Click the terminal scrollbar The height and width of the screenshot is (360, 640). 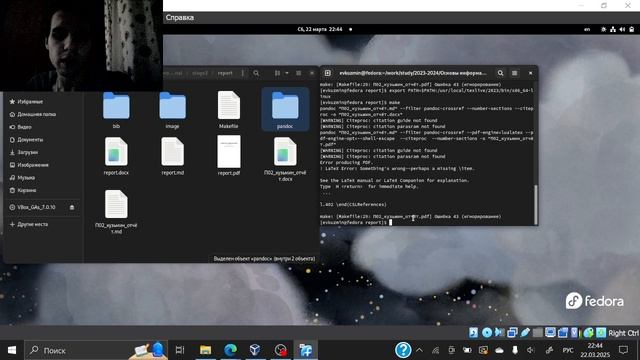[x=536, y=204]
